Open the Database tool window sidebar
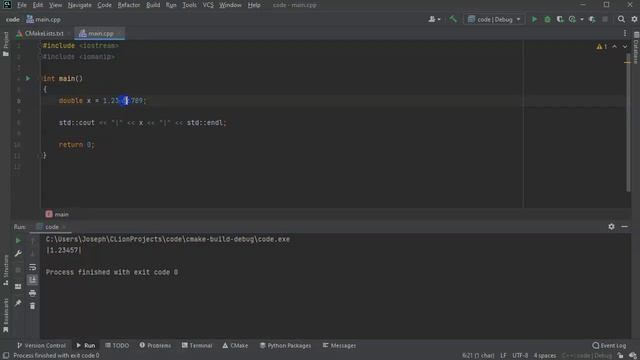Image resolution: width=640 pixels, height=360 pixels. coord(636,47)
